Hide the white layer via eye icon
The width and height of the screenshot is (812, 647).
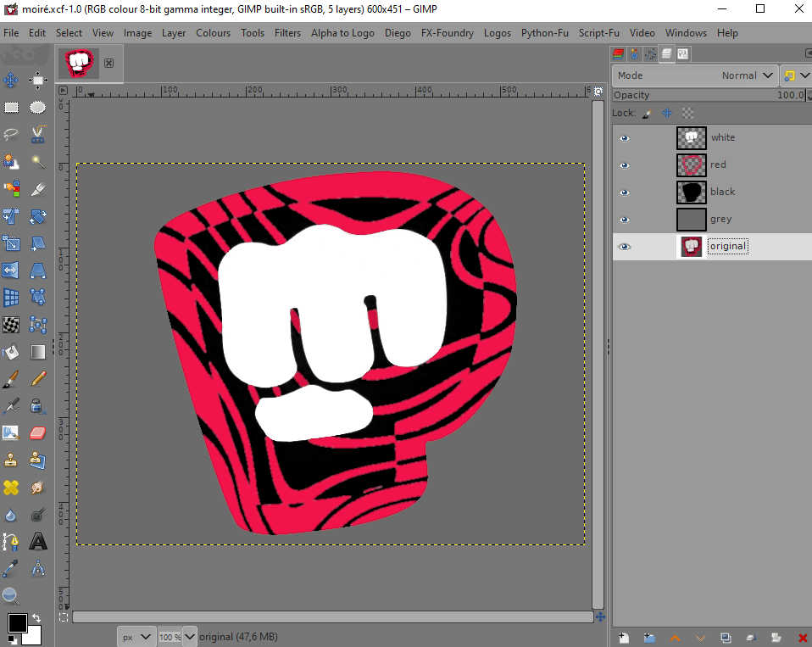(x=625, y=138)
